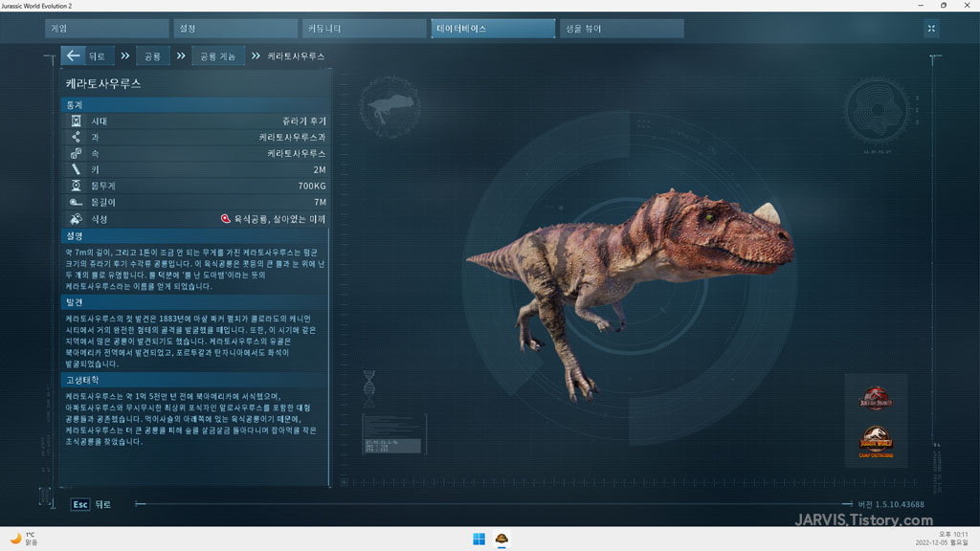Click the weight 몸무게 scale icon

pos(76,186)
